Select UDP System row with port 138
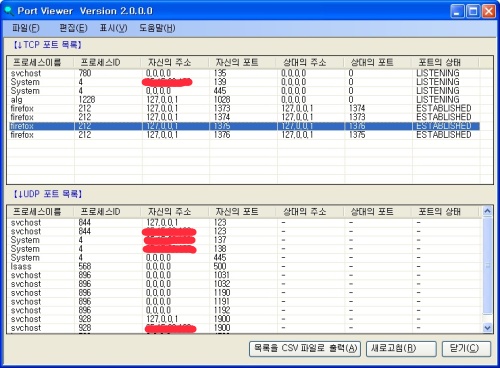The width and height of the screenshot is (500, 368). (244, 249)
